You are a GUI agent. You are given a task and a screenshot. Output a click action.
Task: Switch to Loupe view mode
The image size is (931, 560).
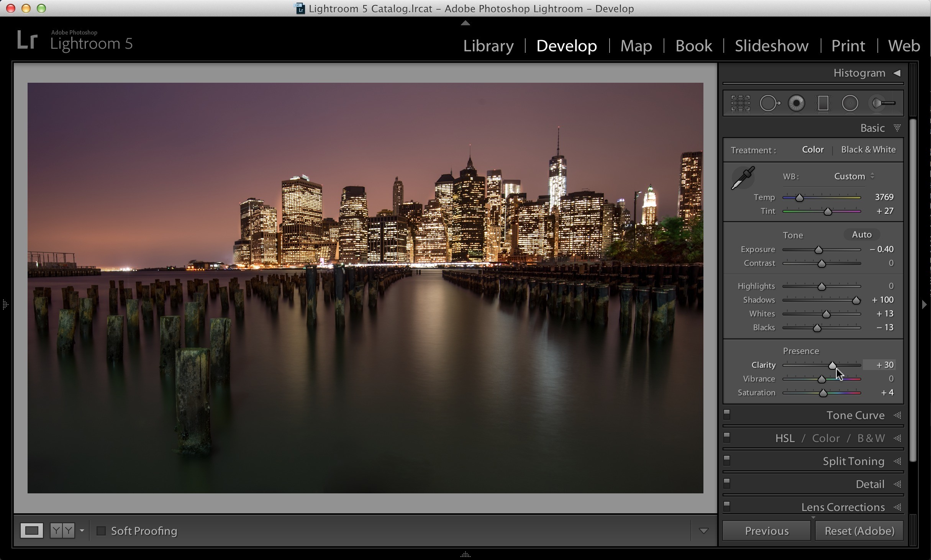point(31,531)
